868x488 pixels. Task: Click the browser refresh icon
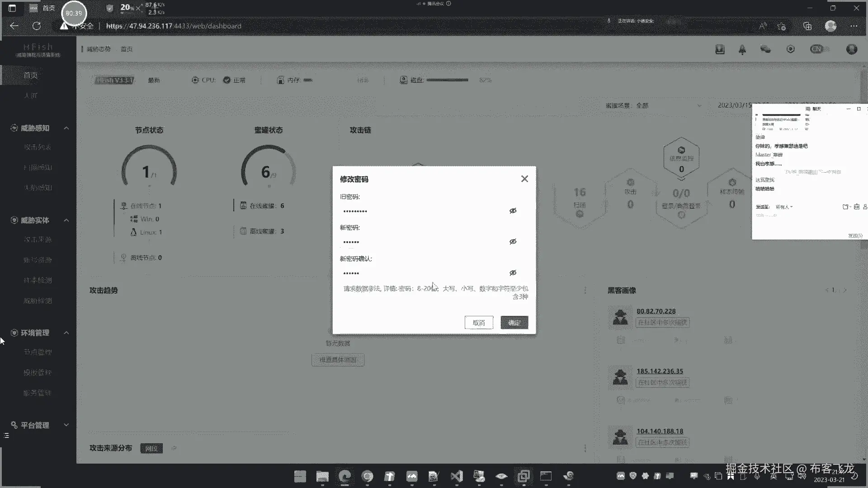[x=37, y=26]
